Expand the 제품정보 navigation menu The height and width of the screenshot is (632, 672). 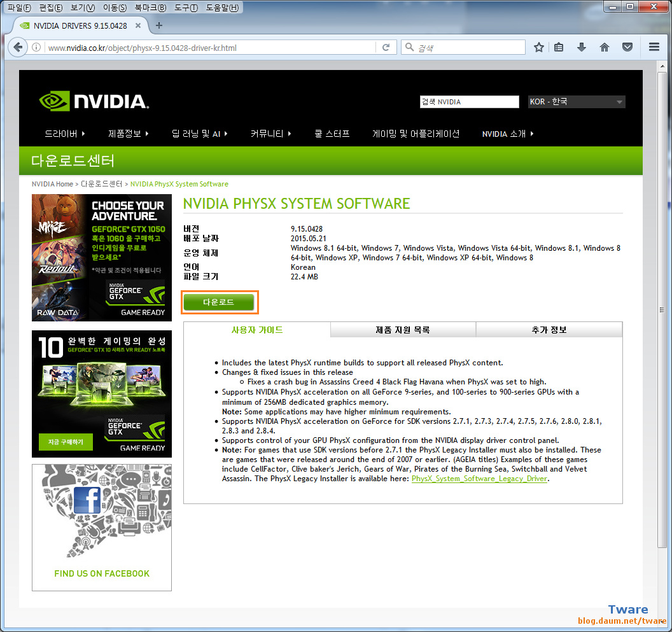coord(128,134)
